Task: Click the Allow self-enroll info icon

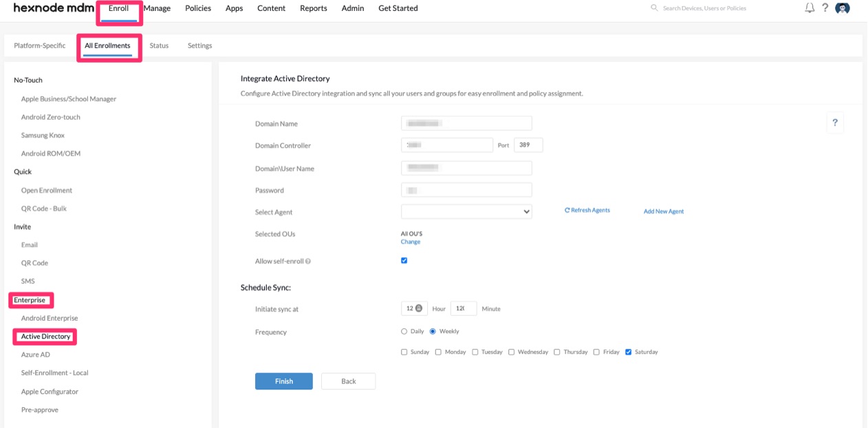Action: point(308,261)
